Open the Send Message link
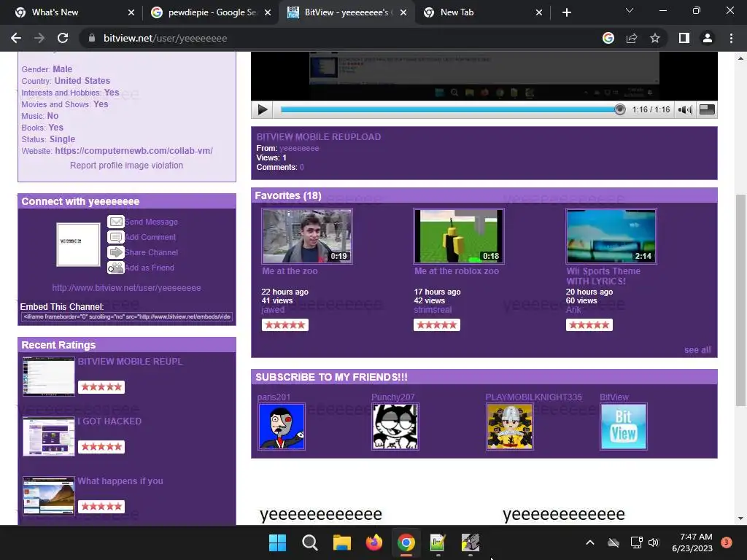Screen dimensions: 747x560 click(x=151, y=222)
